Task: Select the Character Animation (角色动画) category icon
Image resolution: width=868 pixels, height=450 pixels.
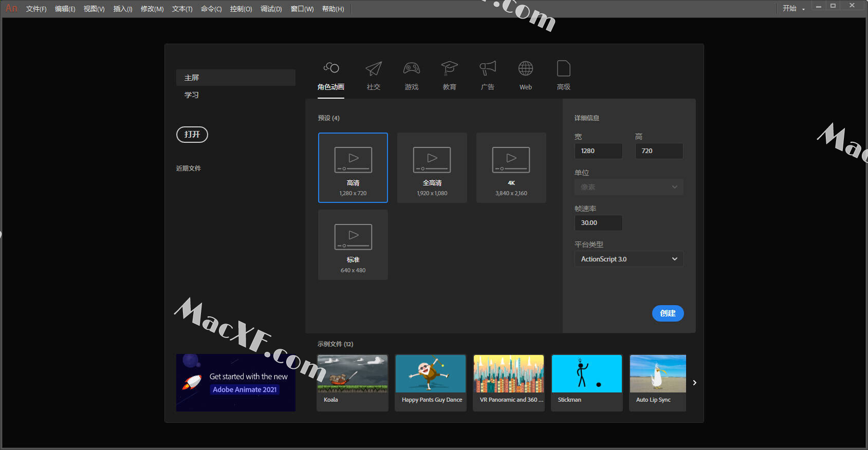Action: tap(331, 68)
